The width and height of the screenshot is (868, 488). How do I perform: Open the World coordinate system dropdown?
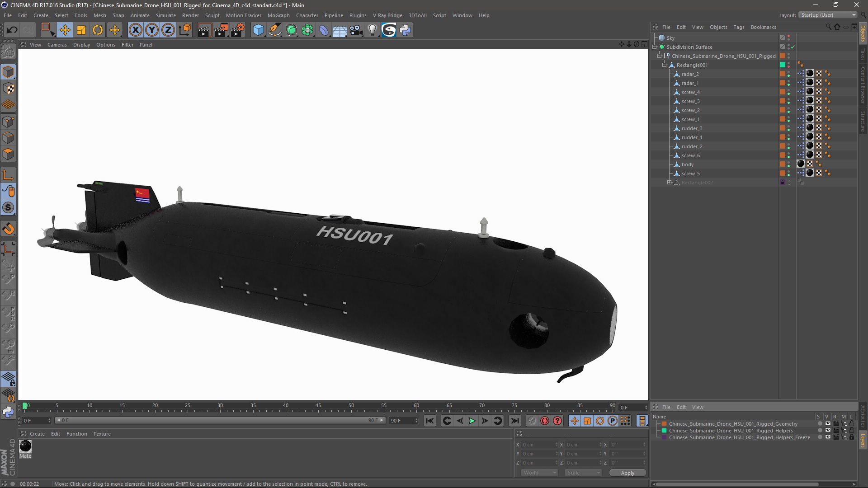(539, 473)
